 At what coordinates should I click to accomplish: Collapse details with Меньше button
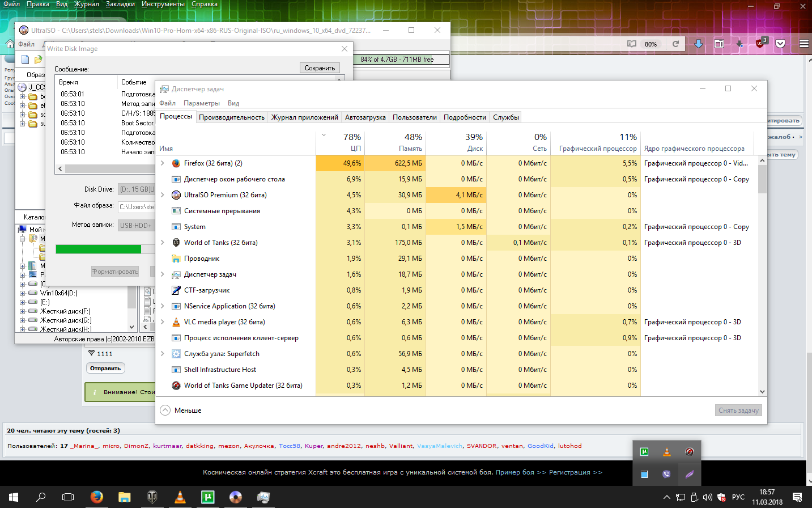pyautogui.click(x=181, y=410)
